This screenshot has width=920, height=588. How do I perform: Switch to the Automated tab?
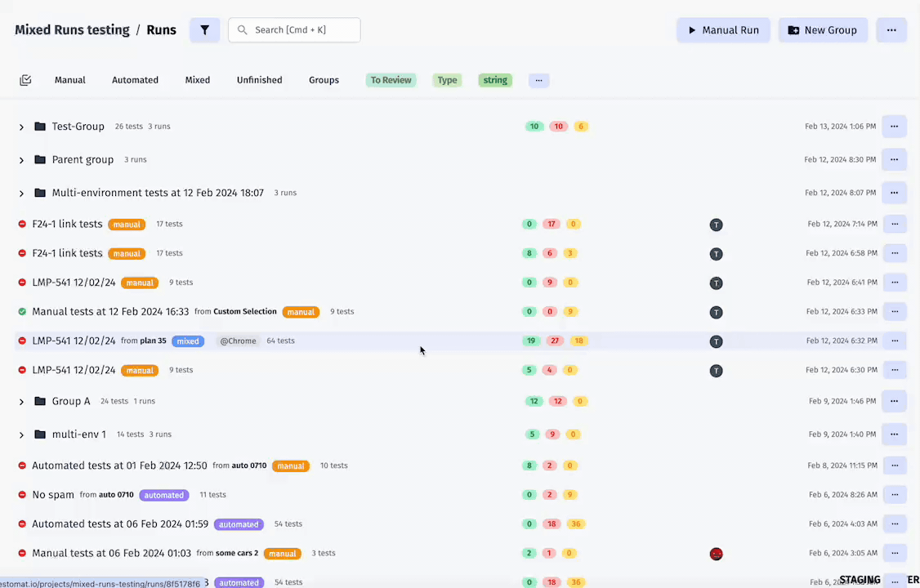[135, 80]
